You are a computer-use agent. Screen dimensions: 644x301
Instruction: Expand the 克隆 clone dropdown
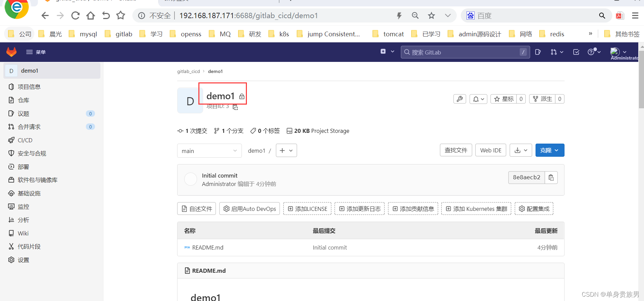[x=550, y=150]
